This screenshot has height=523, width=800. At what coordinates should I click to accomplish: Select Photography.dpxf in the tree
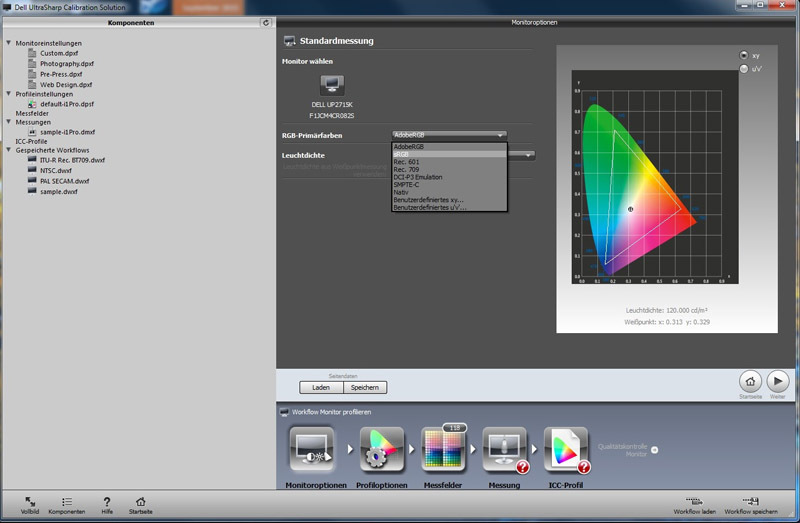click(x=67, y=64)
